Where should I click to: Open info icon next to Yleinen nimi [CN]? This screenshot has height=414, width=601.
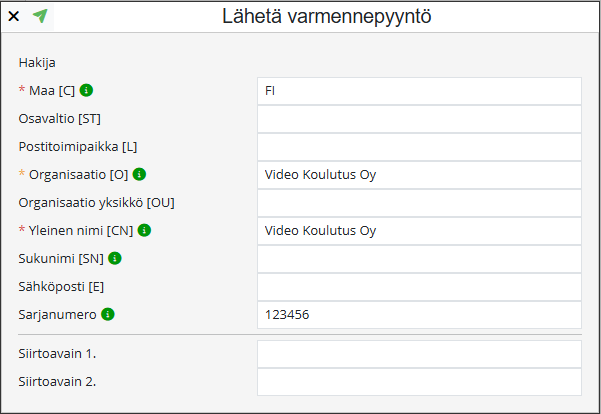[x=144, y=230]
